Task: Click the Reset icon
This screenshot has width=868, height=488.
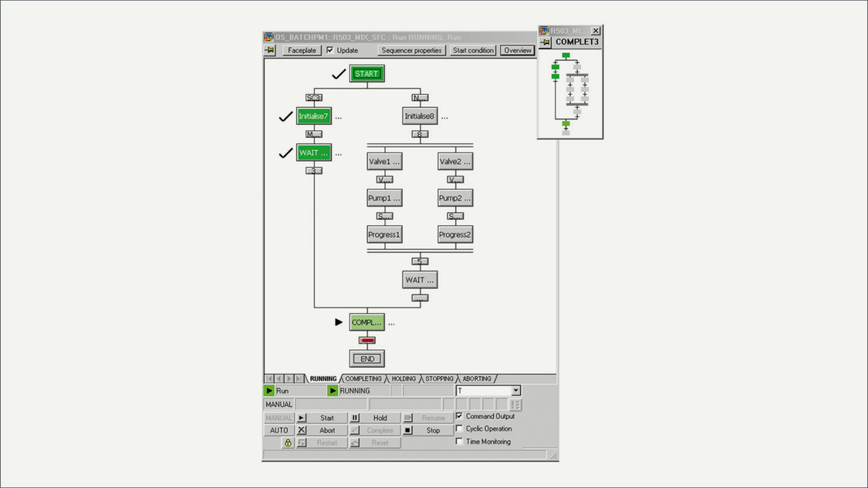Action: [x=355, y=443]
